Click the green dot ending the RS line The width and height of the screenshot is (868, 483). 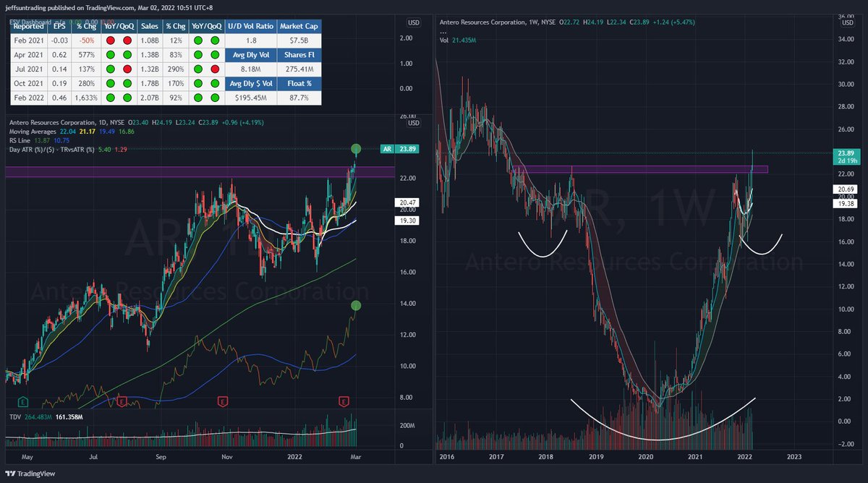[x=356, y=306]
